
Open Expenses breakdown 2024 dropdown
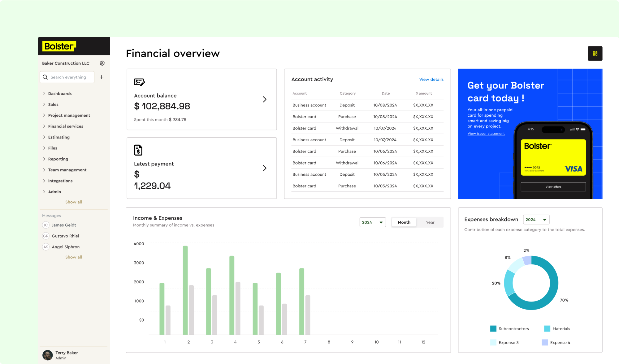[x=536, y=219]
